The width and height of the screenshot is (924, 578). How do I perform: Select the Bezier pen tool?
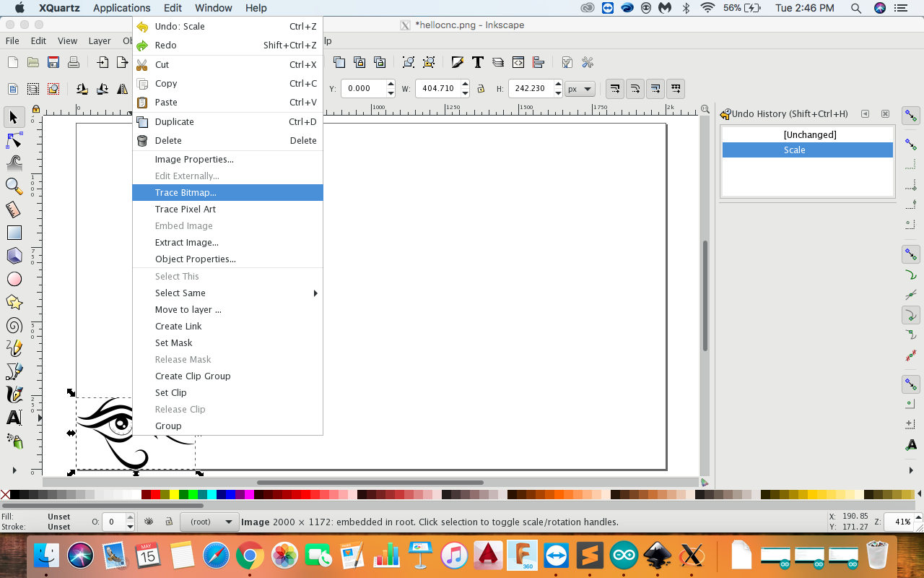point(14,371)
